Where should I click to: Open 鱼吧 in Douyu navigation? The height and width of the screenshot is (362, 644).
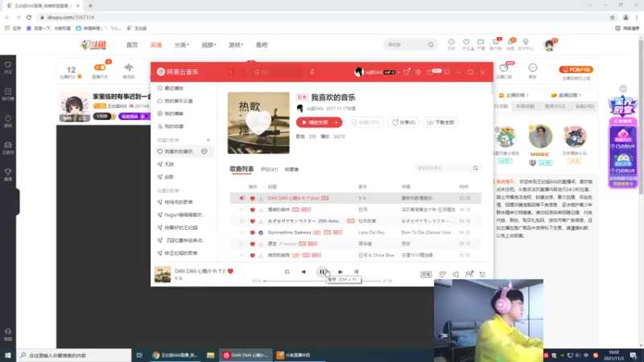[x=262, y=45]
